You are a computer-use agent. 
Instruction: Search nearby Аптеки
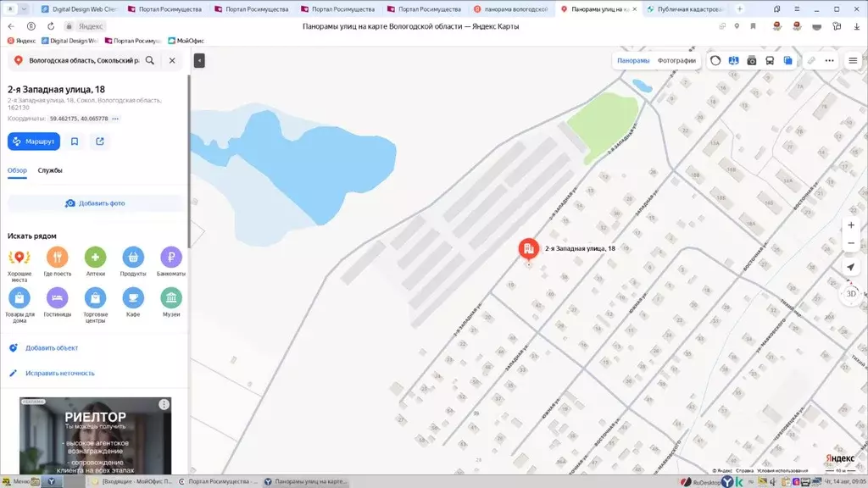(x=95, y=262)
